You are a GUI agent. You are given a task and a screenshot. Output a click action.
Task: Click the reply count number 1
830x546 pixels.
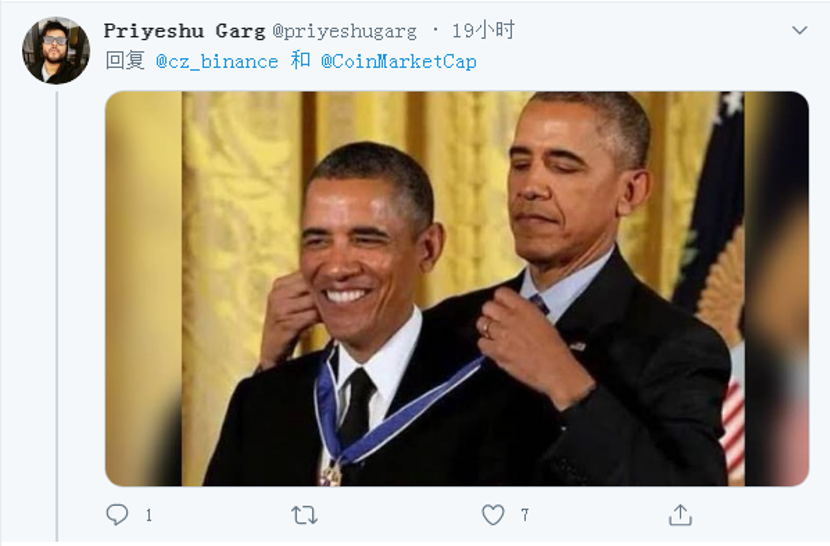[x=149, y=515]
